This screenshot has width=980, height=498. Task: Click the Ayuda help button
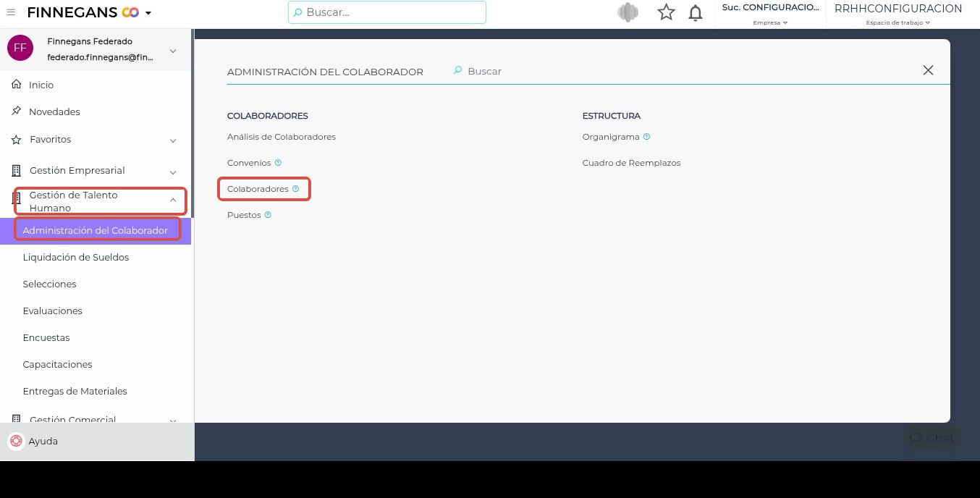tap(97, 441)
